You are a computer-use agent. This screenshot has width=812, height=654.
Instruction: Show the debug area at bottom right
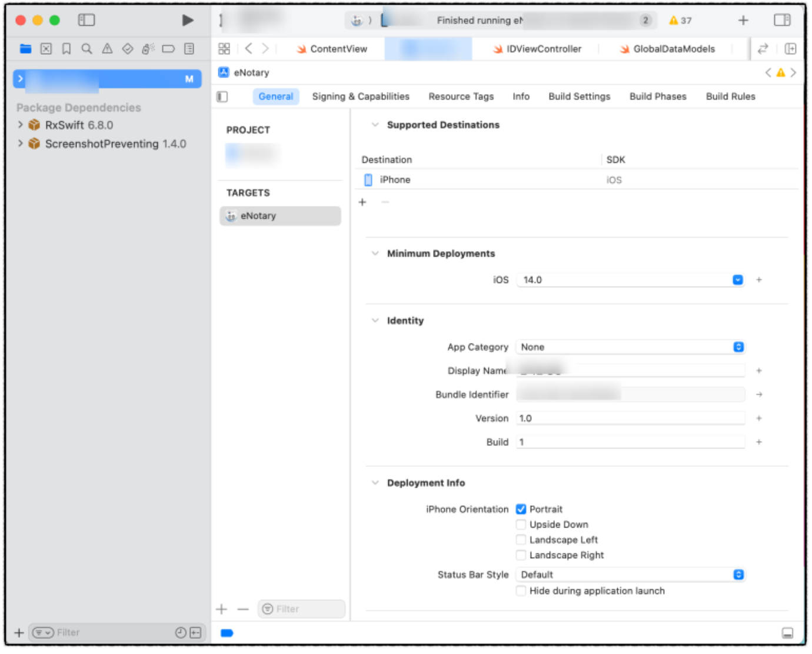click(x=787, y=633)
